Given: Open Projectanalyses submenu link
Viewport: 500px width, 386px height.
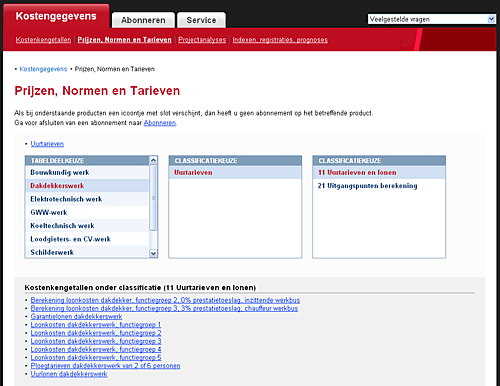Looking at the screenshot, I should tap(202, 40).
